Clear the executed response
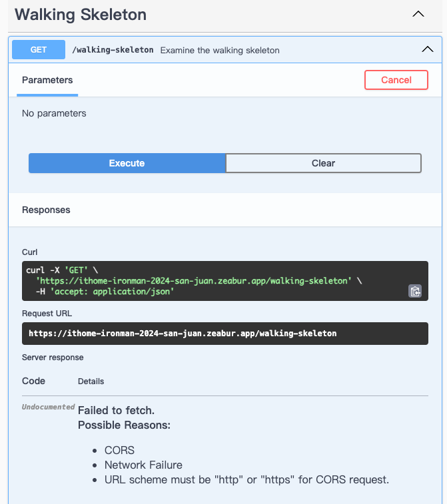447x504 pixels. pos(324,163)
